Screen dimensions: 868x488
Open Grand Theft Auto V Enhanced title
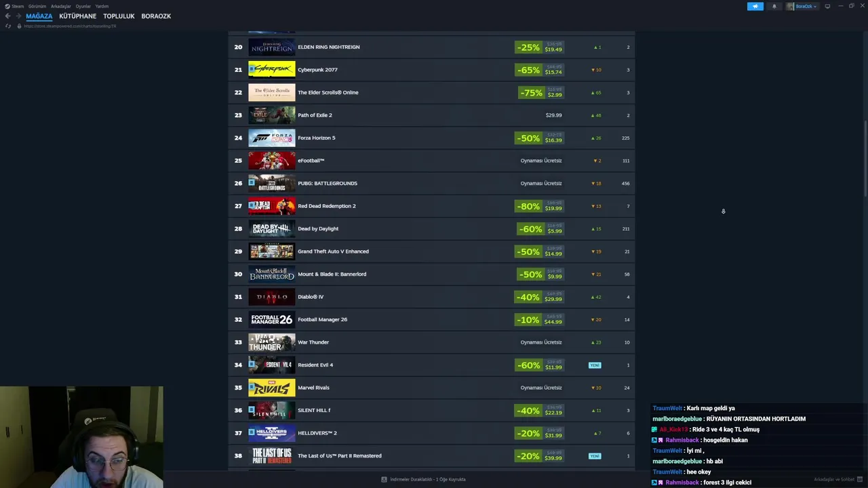[333, 251]
